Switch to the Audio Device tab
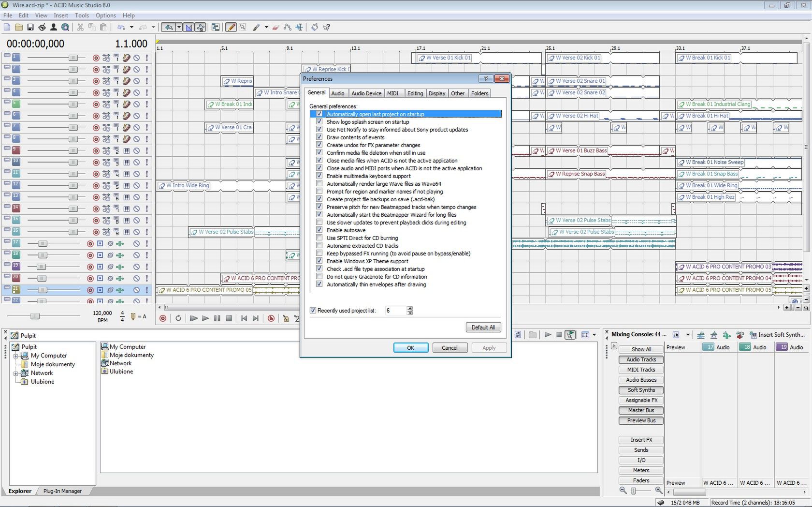 (366, 93)
